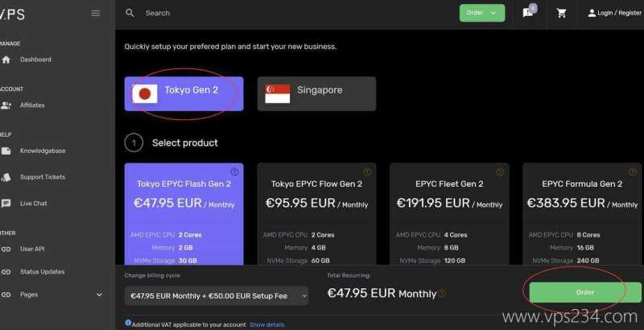Choose the Tokyo EPYC Flow Gen 2 plan
This screenshot has width=644, height=330.
[x=316, y=213]
